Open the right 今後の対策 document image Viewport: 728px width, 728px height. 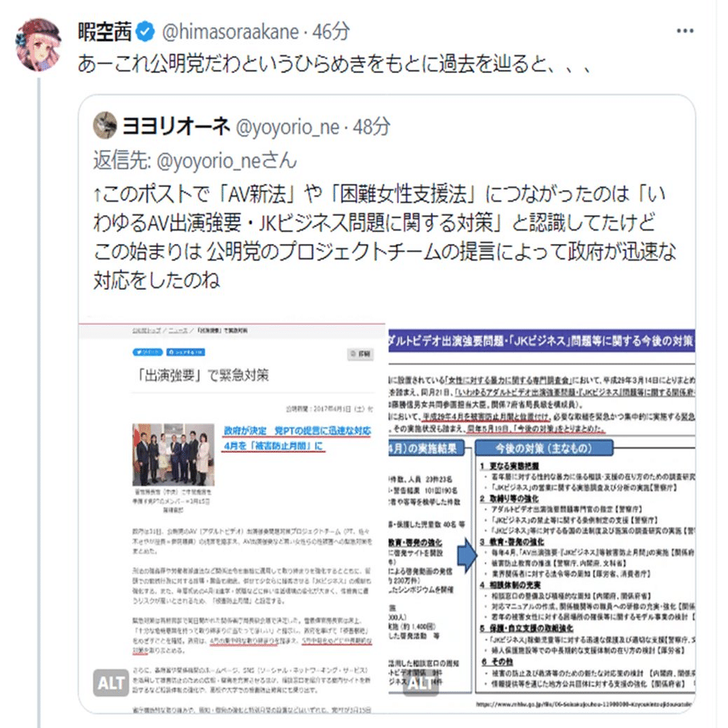pos(542,518)
